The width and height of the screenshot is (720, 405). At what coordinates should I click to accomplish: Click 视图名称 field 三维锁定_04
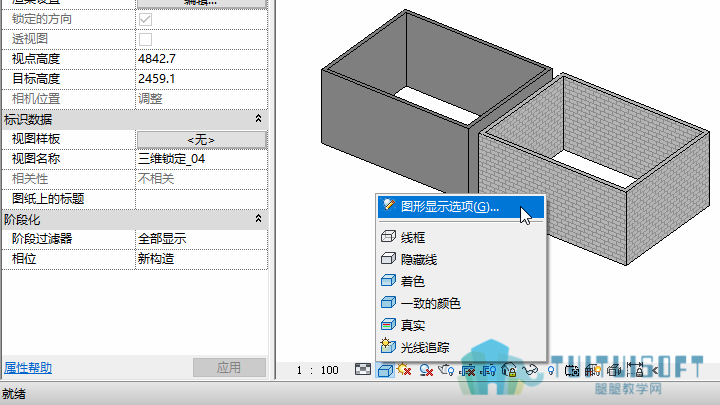click(x=202, y=159)
